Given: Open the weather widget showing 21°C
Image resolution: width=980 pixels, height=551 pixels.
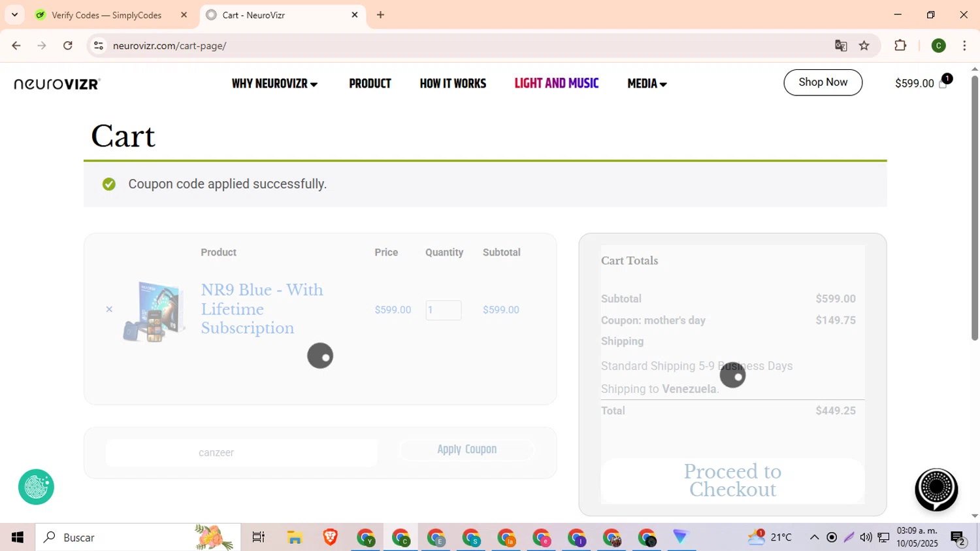Looking at the screenshot, I should pyautogui.click(x=771, y=537).
